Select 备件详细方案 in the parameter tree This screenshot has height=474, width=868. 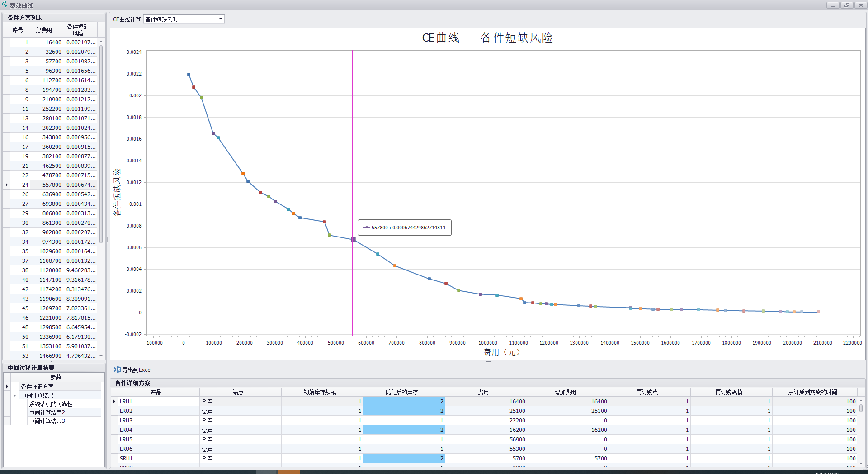[37, 387]
